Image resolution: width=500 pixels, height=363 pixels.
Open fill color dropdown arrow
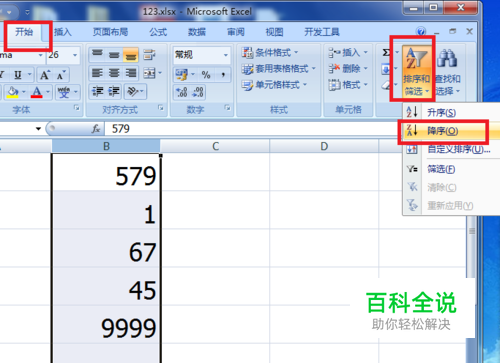pyautogui.click(x=24, y=92)
